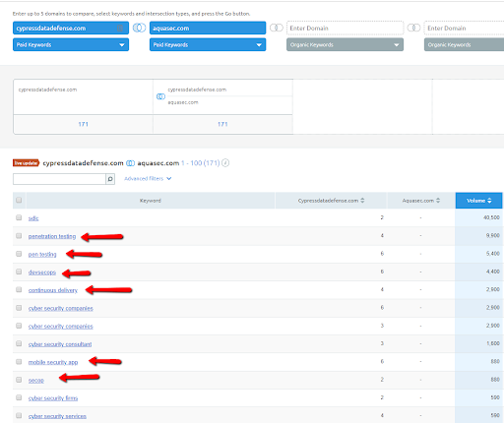Viewport: 504px width, 423px height.
Task: Check the box for cyber security firms
Action: pos(19,397)
